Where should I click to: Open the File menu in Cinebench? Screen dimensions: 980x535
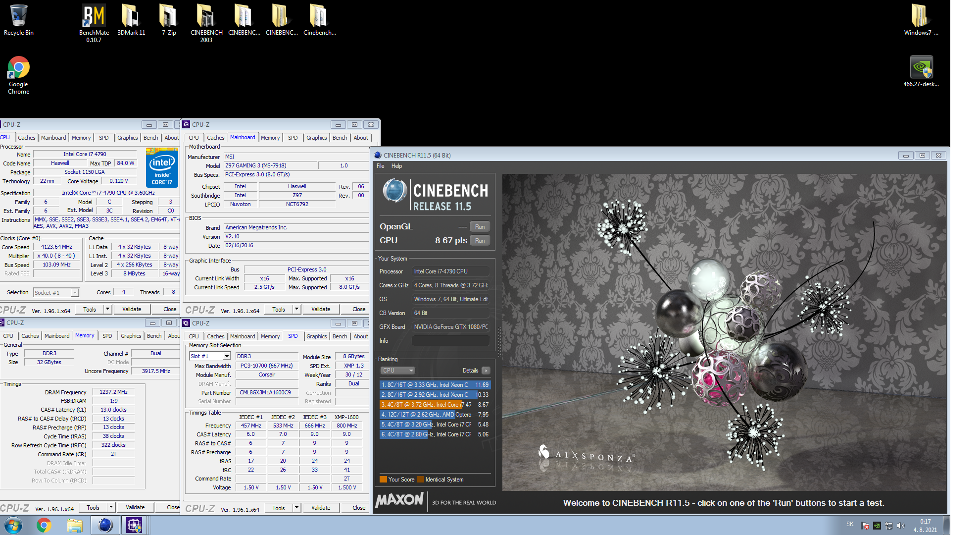coord(380,166)
